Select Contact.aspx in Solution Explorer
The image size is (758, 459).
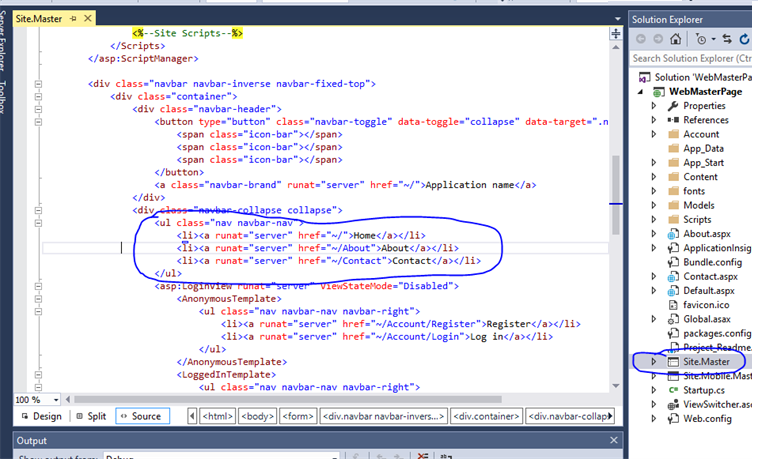coord(710,277)
